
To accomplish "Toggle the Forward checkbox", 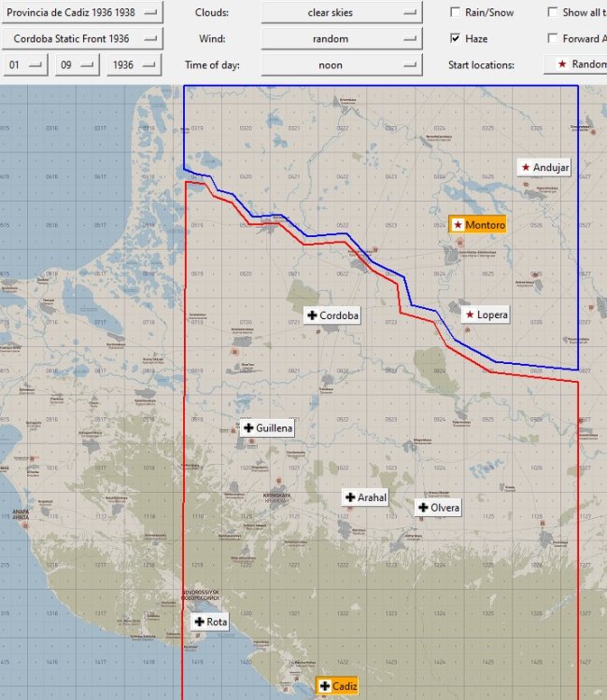I will (553, 38).
